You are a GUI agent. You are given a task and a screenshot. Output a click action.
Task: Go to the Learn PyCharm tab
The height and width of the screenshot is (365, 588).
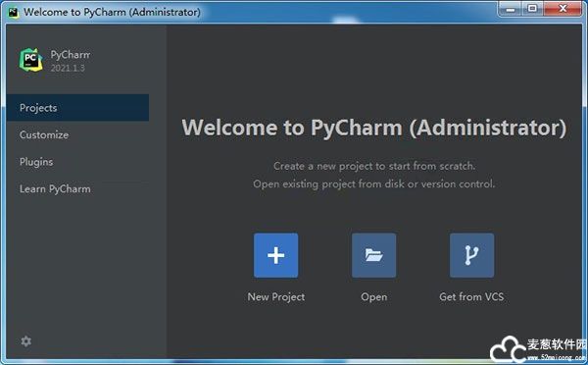click(77, 189)
